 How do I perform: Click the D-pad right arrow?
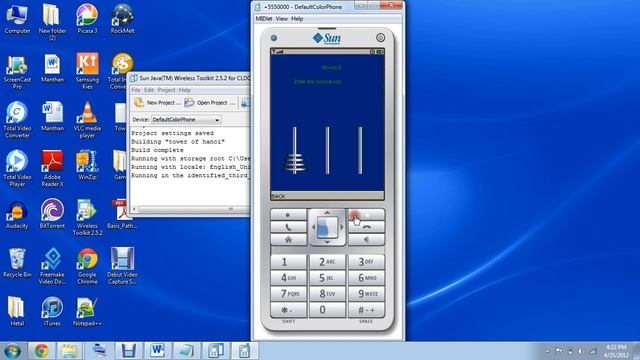342,227
